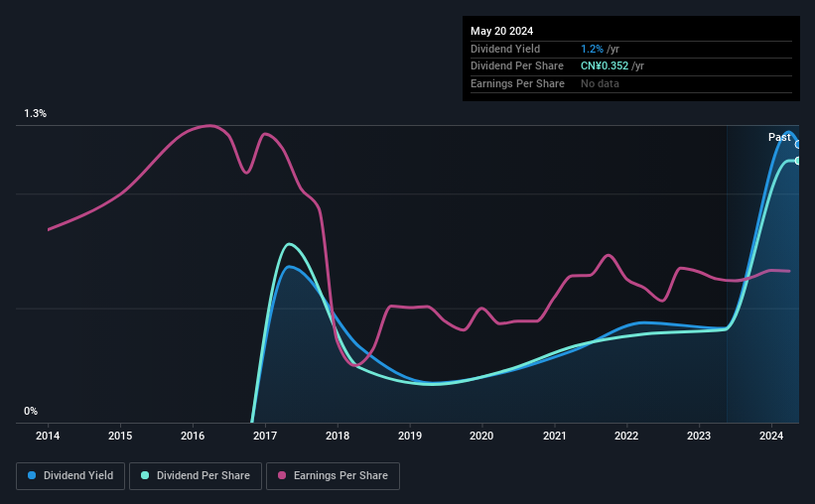This screenshot has width=815, height=504.
Task: Toggle the Dividend Yield legend button
Action: (x=70, y=476)
